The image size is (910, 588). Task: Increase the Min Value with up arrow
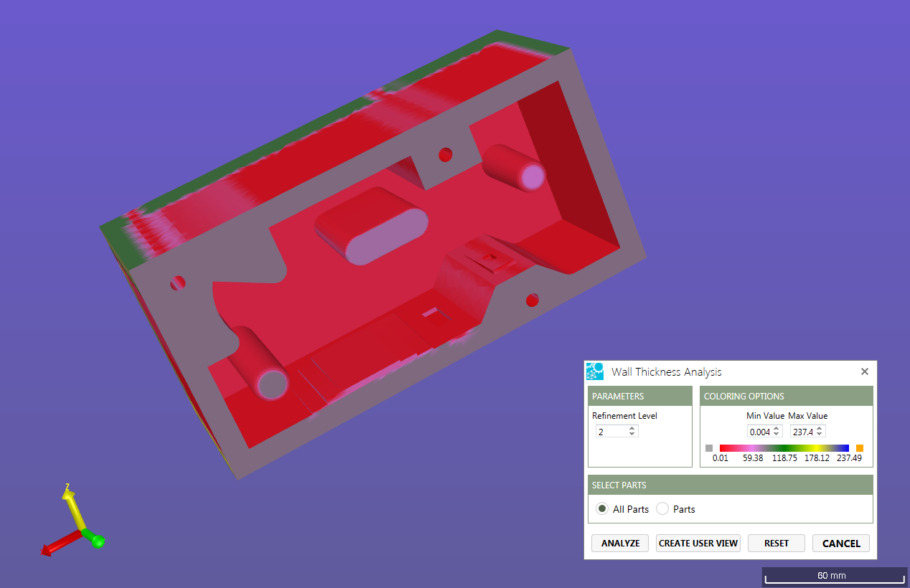[777, 429]
